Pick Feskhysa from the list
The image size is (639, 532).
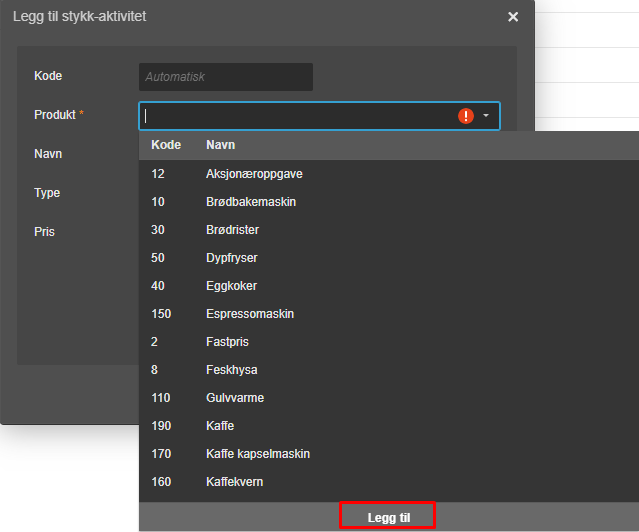(389, 370)
